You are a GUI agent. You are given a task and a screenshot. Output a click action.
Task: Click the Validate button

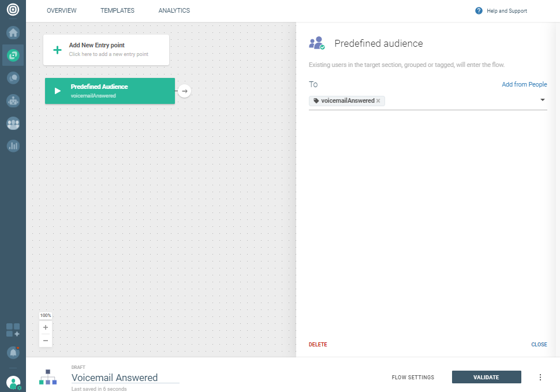(486, 378)
